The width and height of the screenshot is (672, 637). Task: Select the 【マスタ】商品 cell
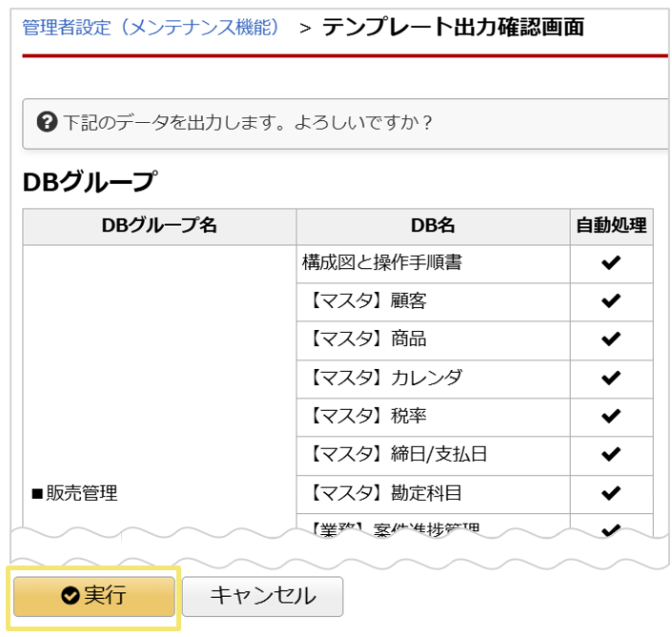(x=434, y=340)
